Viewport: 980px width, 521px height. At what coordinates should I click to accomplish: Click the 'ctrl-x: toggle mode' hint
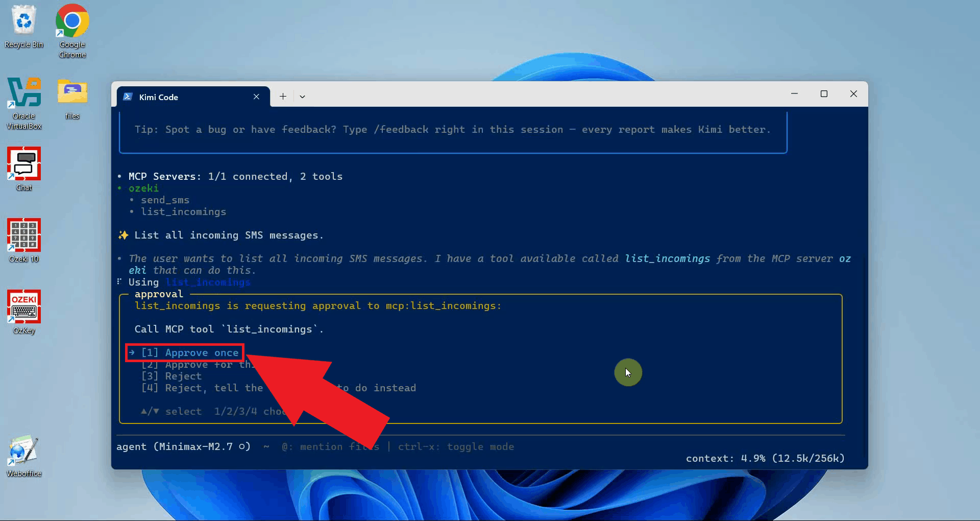456,446
